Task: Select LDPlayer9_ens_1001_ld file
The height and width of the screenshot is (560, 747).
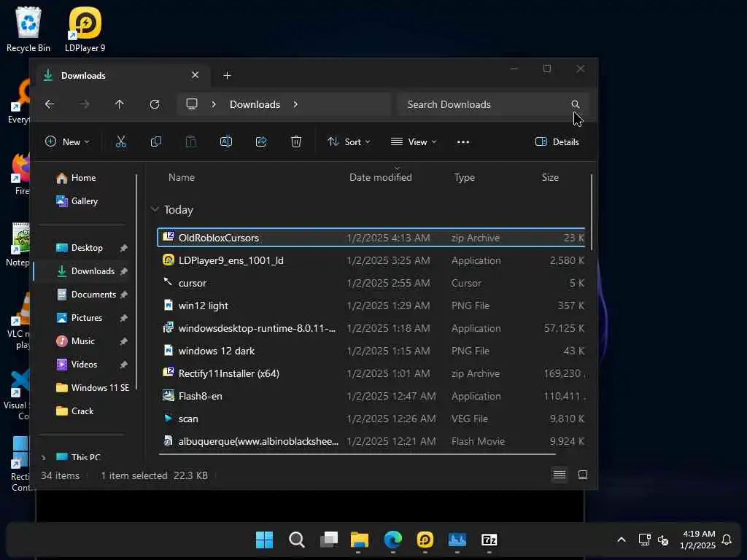Action: pos(371,260)
